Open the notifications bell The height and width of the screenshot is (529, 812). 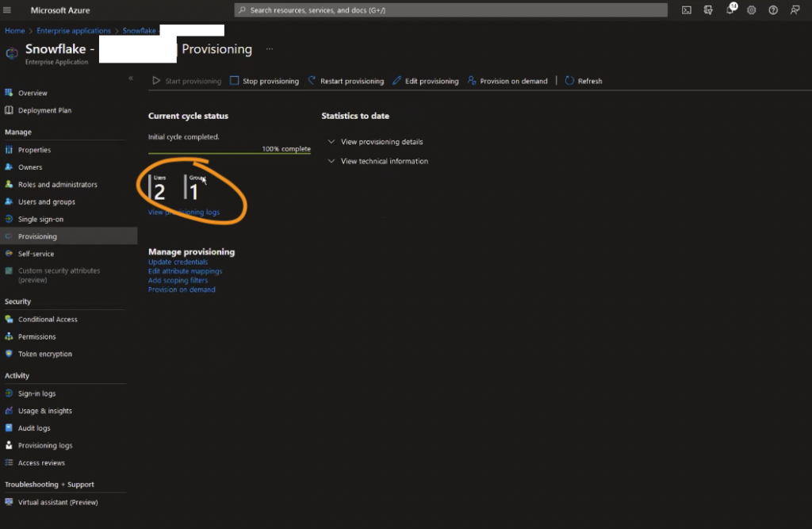pyautogui.click(x=730, y=10)
